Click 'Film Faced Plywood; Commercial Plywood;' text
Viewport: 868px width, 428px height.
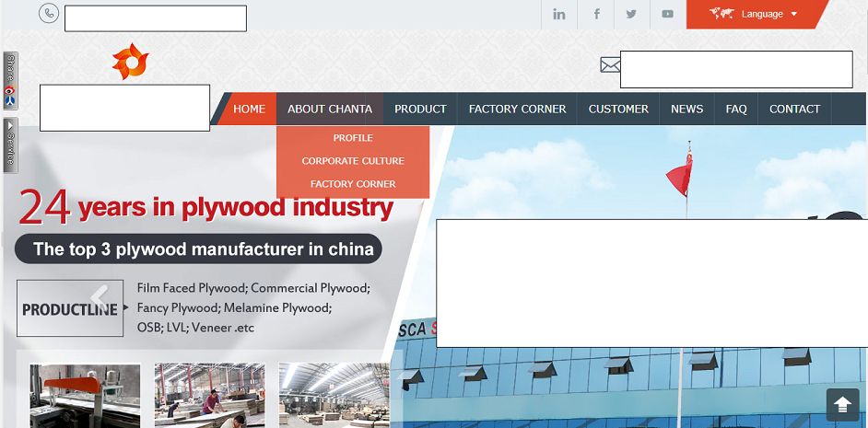(x=253, y=288)
